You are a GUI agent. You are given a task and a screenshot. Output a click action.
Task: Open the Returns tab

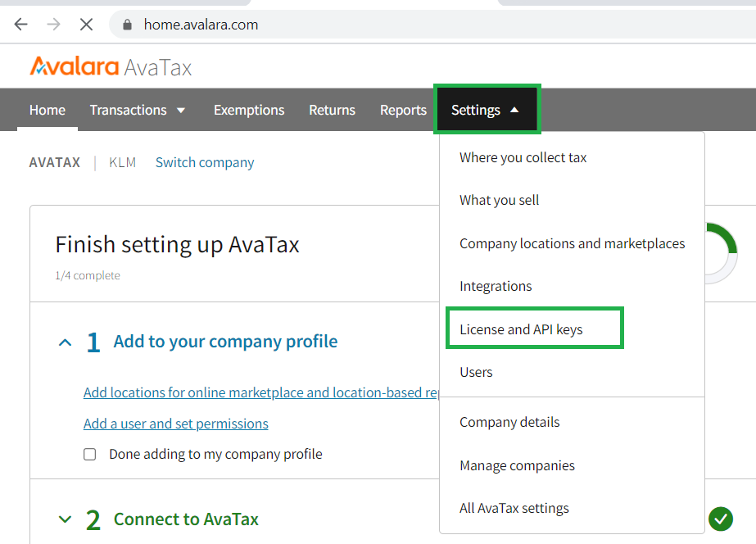(332, 110)
